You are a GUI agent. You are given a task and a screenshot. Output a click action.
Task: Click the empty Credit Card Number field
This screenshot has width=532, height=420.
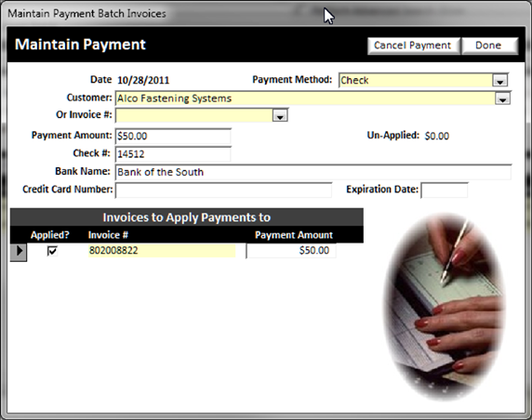(223, 190)
